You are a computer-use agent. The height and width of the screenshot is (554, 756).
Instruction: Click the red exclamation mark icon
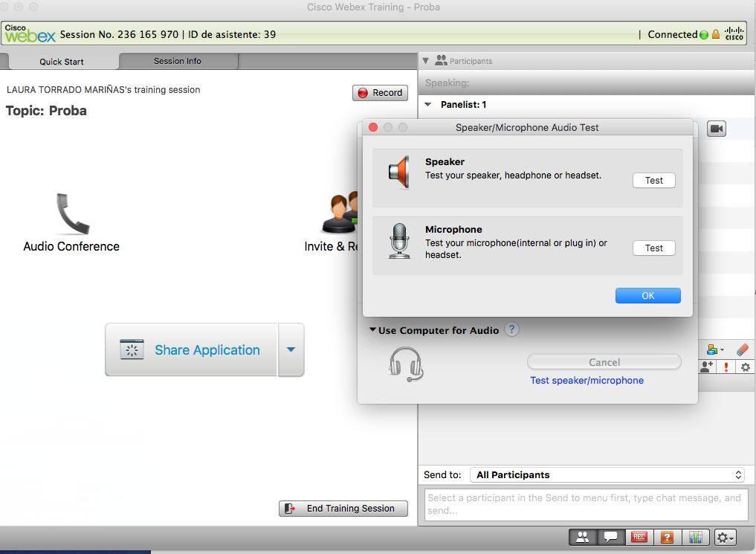(726, 367)
